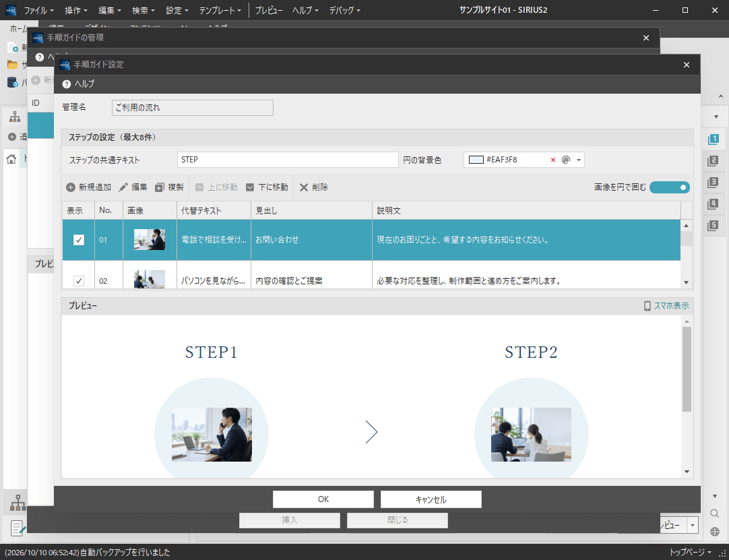Screen dimensions: 729x560
Task: Clear the color with the red X
Action: pyautogui.click(x=552, y=160)
